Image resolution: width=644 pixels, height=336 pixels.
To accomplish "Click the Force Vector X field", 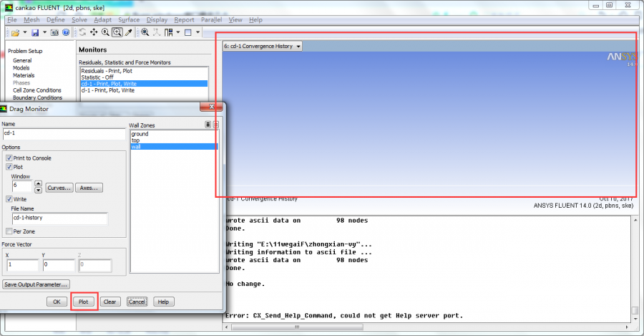I will pyautogui.click(x=23, y=265).
